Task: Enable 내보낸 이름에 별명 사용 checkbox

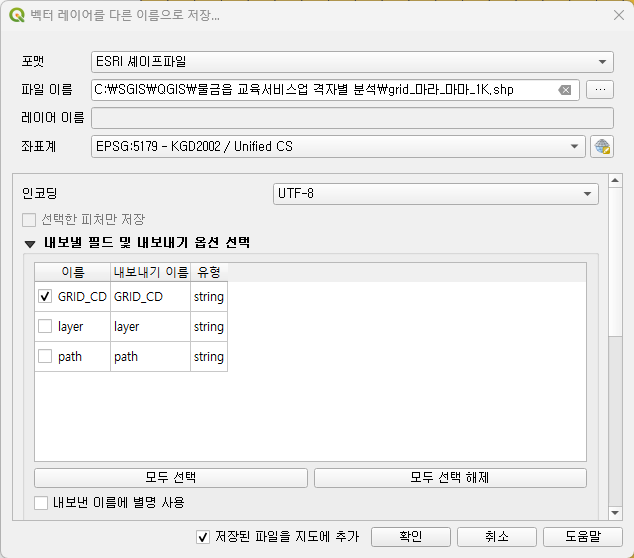Action: [41, 503]
